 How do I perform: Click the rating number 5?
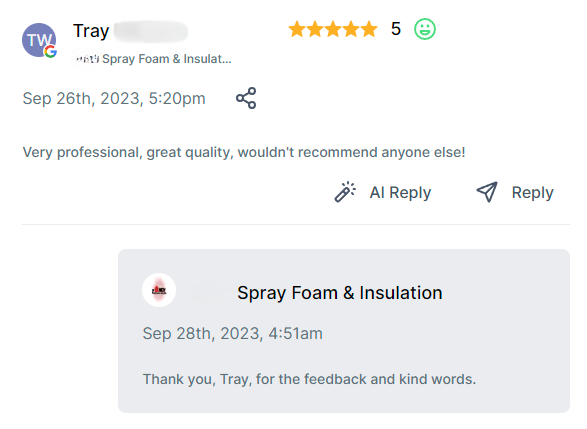coord(396,29)
